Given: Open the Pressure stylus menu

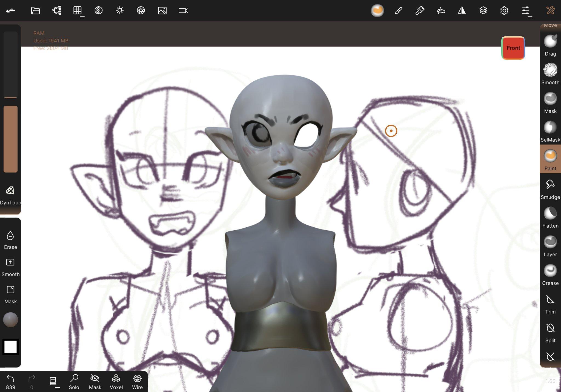Looking at the screenshot, I should click(x=441, y=10).
